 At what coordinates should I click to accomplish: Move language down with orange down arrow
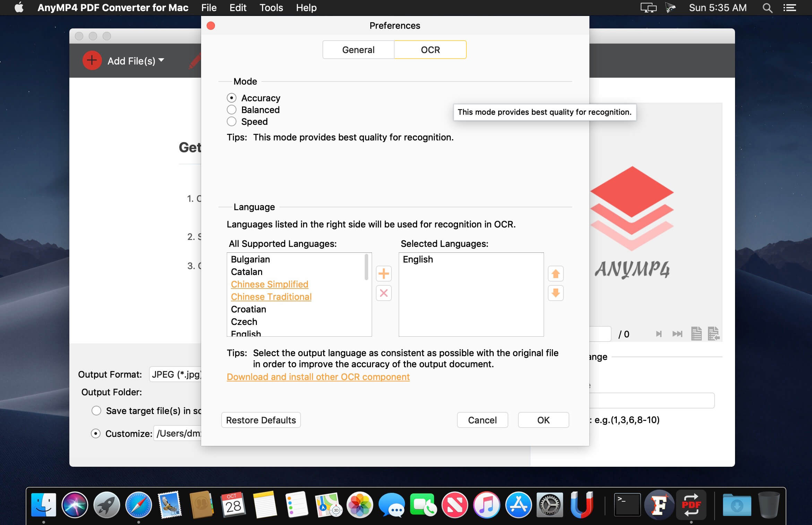tap(555, 293)
